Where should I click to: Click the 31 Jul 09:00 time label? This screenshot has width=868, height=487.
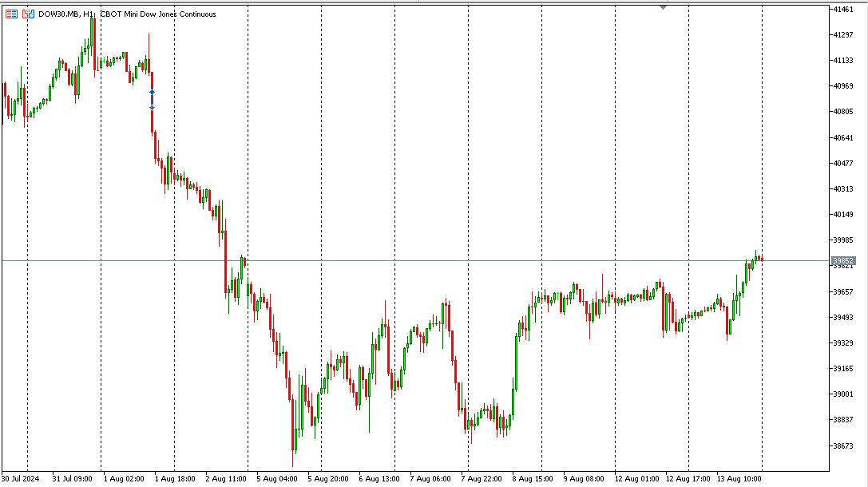click(72, 479)
